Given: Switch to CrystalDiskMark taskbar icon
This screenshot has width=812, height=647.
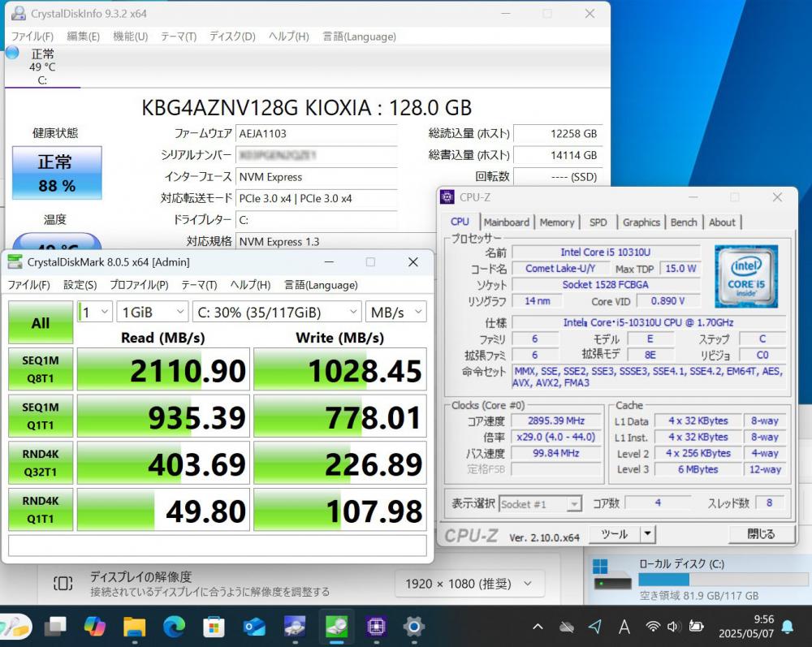Looking at the screenshot, I should [337, 627].
